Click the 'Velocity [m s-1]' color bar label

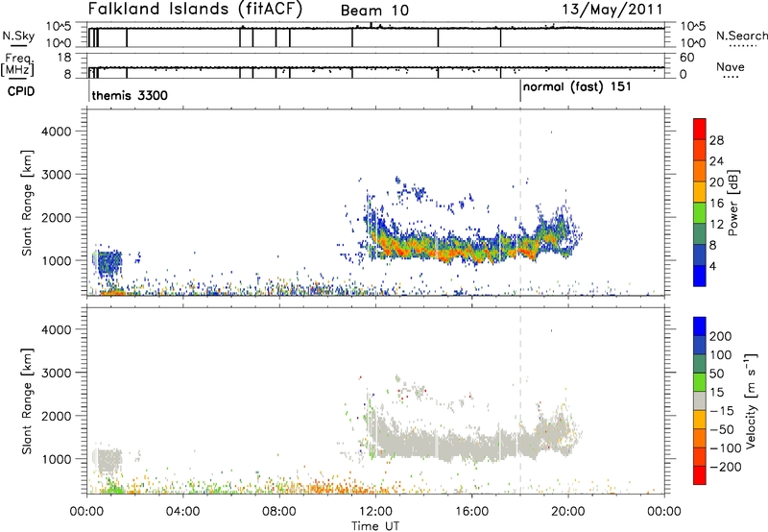pyautogui.click(x=752, y=400)
